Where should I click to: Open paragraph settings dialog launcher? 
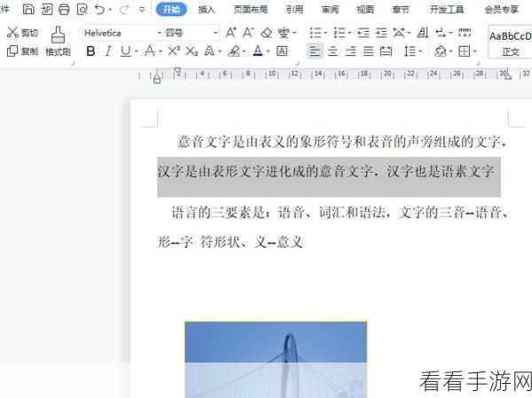point(478,64)
